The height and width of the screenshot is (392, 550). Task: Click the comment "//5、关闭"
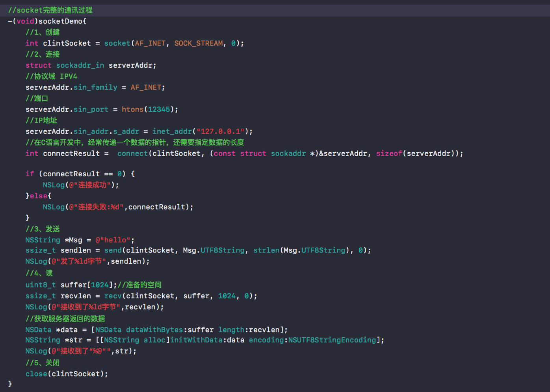43,363
